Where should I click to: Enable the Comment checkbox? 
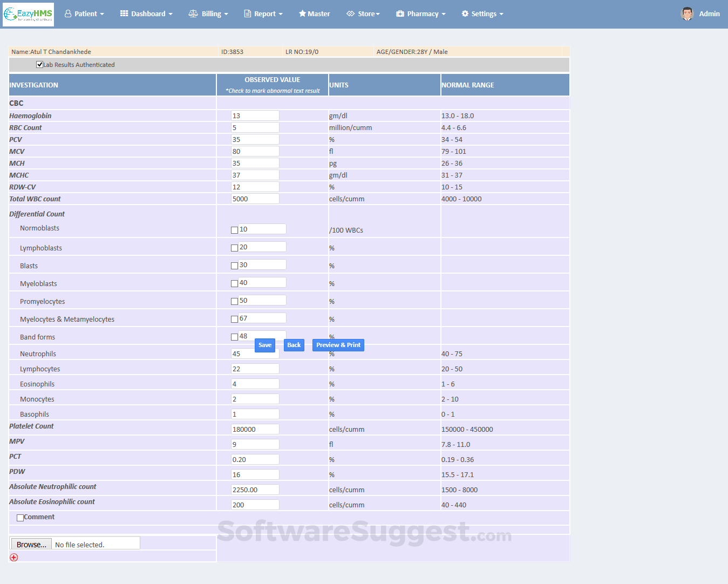coord(20,518)
